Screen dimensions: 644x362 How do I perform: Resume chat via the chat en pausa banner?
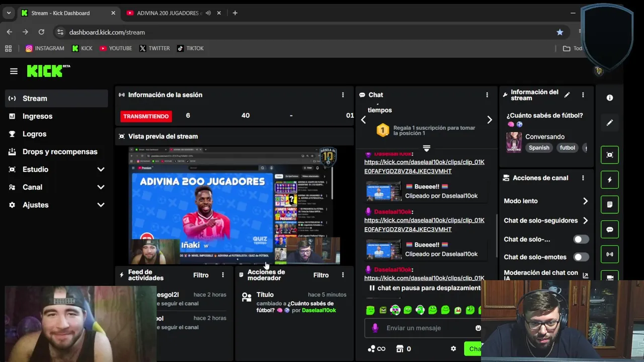(424, 288)
